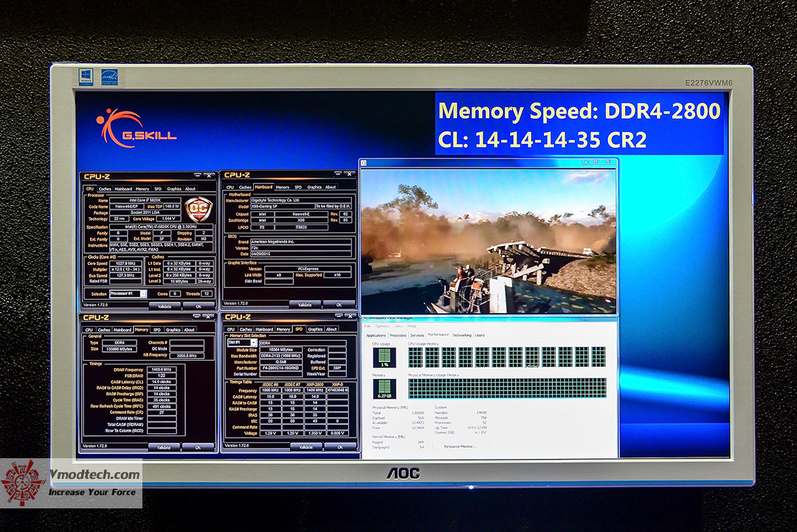Screen dimensions: 797x532
Task: Select Caches tab in the Memory CPU-Z window
Action: [104, 330]
